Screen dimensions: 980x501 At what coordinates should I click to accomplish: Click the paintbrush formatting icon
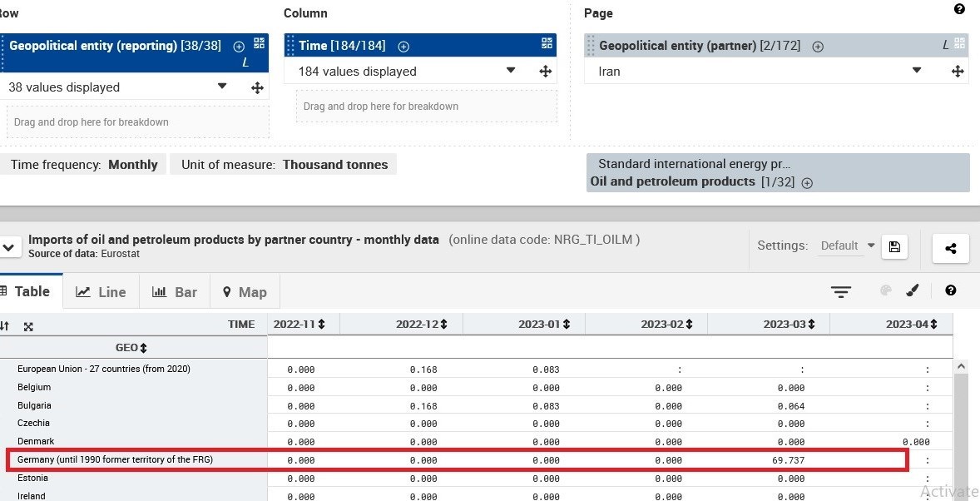(x=912, y=290)
